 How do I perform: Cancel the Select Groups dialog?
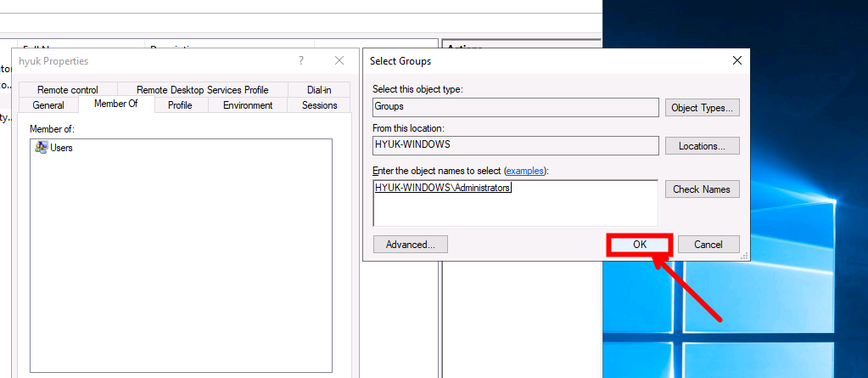click(708, 245)
